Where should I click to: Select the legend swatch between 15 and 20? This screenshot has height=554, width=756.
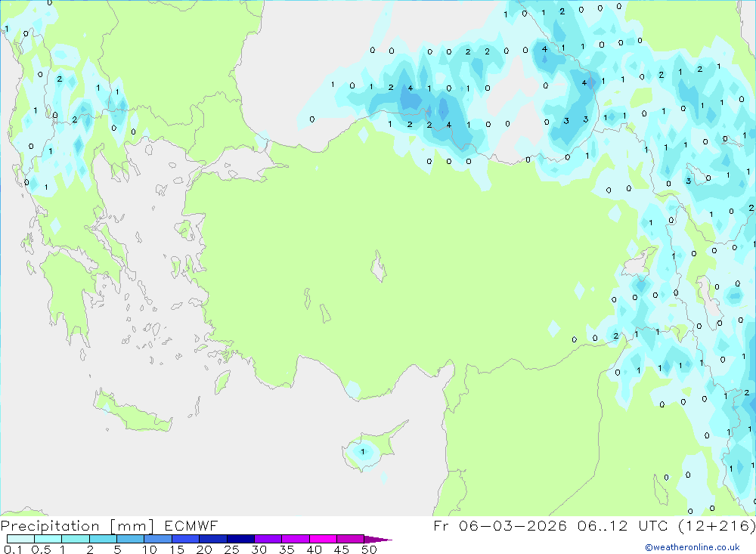186,539
